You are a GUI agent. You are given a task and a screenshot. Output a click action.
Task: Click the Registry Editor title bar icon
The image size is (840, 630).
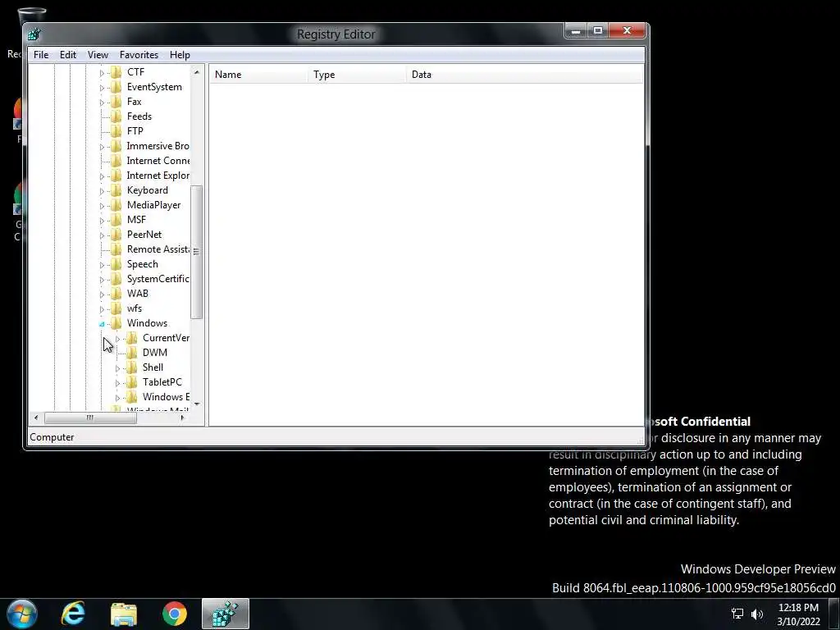tap(34, 34)
